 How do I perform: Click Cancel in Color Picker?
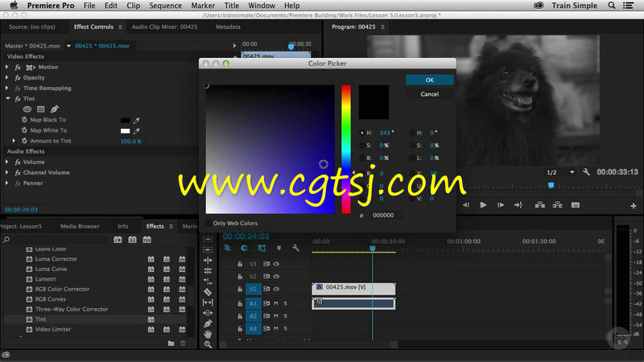coord(430,94)
